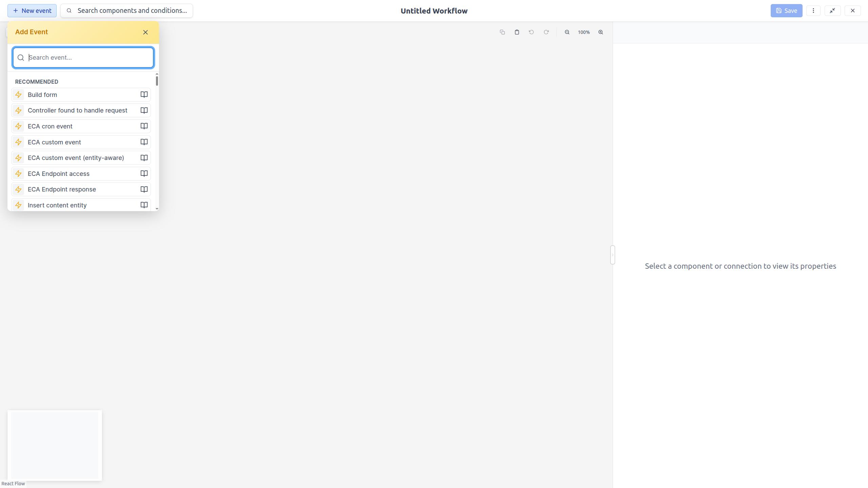Select the ECA custom event entry

(x=54, y=142)
